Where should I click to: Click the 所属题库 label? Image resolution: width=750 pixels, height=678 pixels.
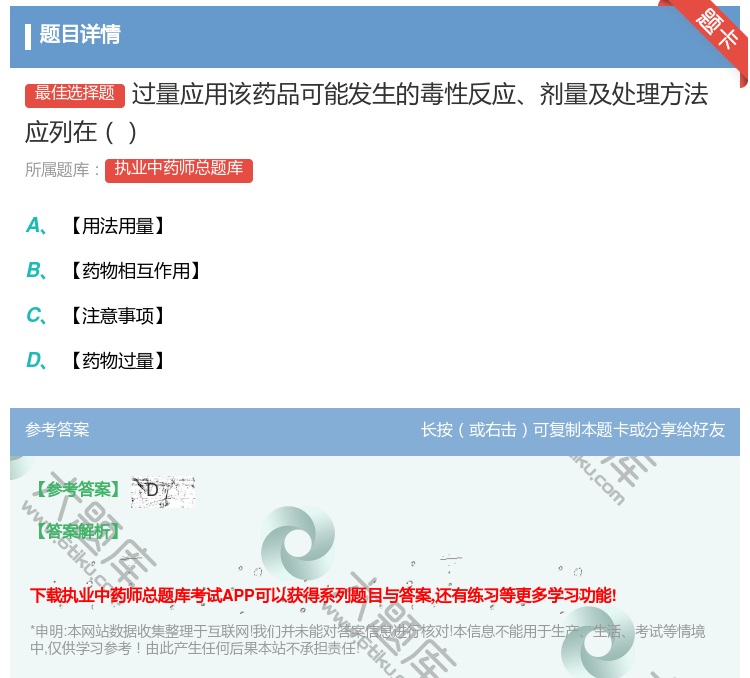[63, 170]
